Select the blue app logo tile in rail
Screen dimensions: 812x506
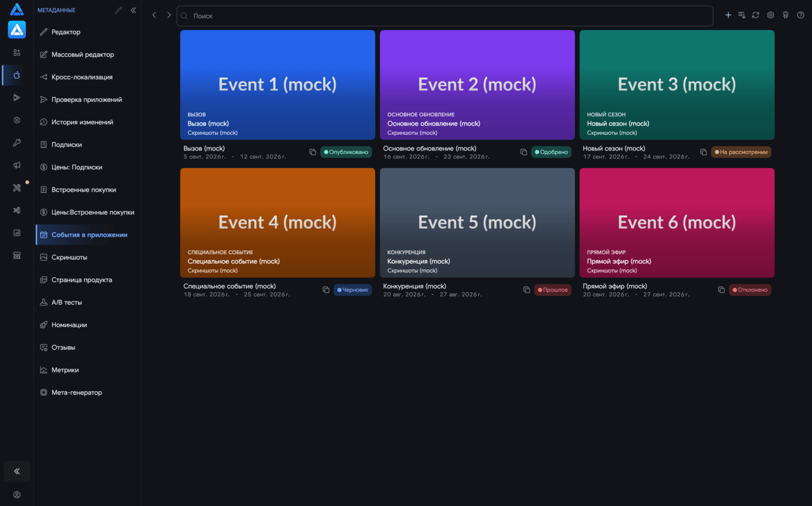[17, 29]
